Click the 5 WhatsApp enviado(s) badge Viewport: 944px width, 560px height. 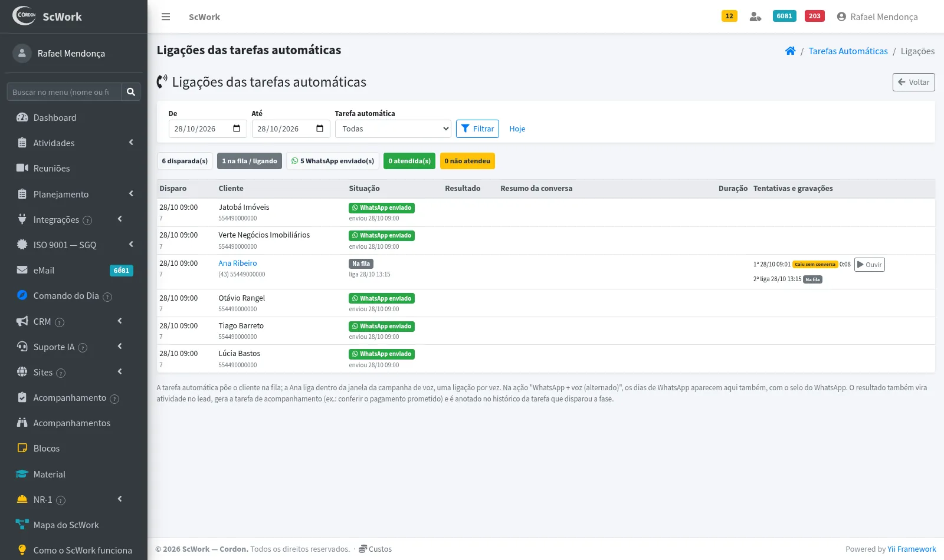click(x=333, y=161)
